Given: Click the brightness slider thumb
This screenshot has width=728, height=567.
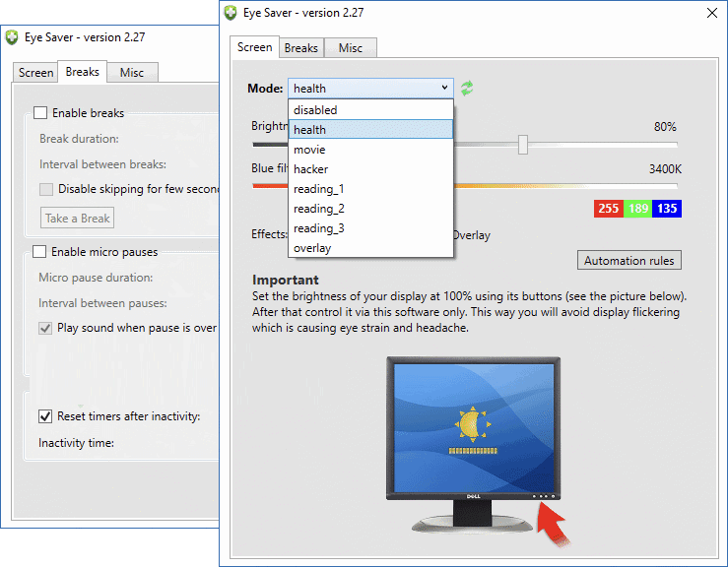Looking at the screenshot, I should point(523,146).
